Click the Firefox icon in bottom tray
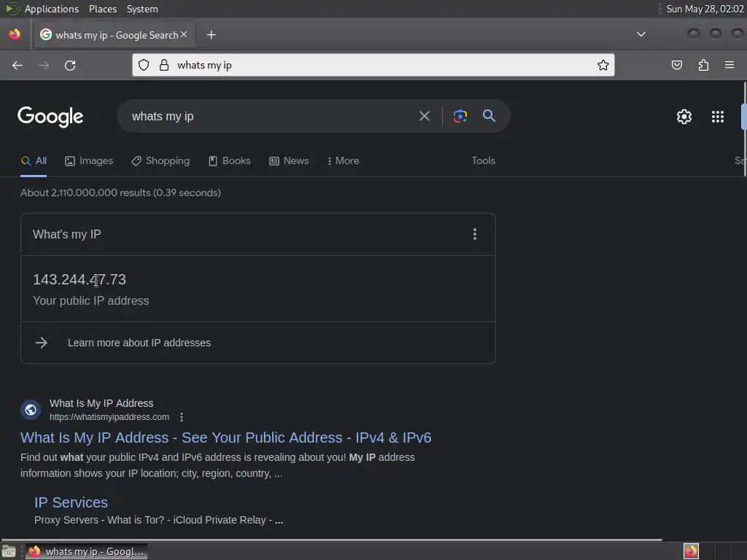The image size is (747, 560). (691, 551)
